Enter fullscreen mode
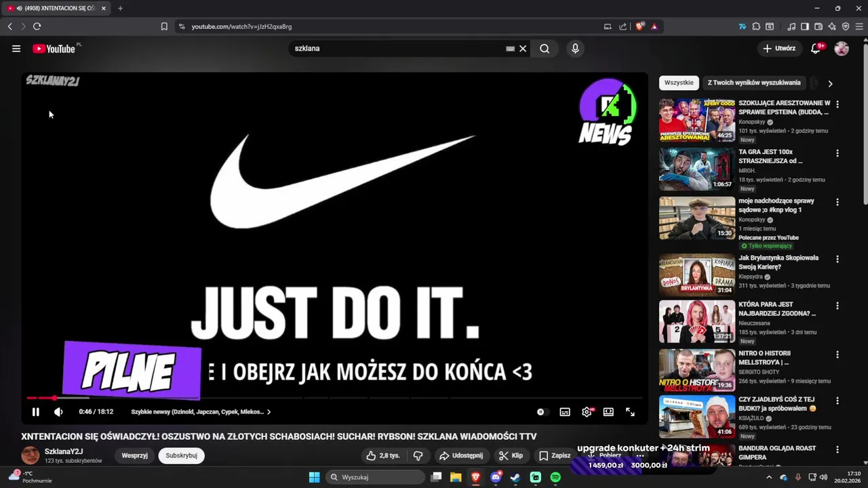The width and height of the screenshot is (868, 488). pos(630,411)
